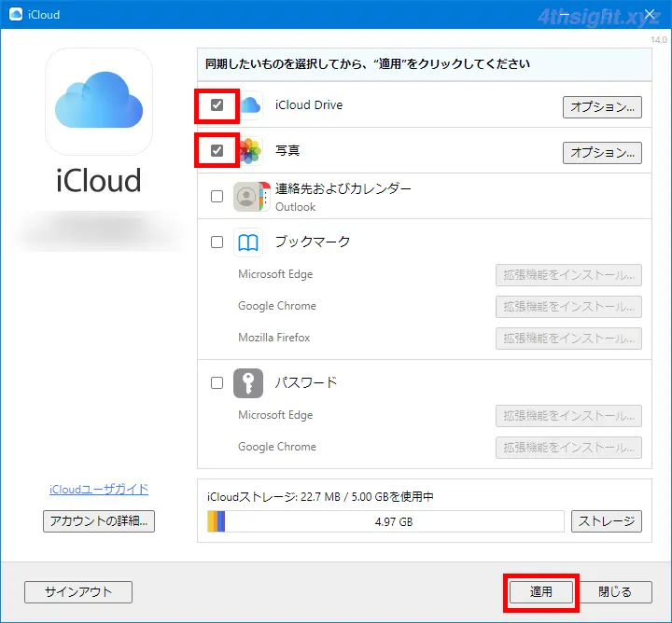The height and width of the screenshot is (623, 672).
Task: Minimize the iCloud window
Action: [x=565, y=15]
